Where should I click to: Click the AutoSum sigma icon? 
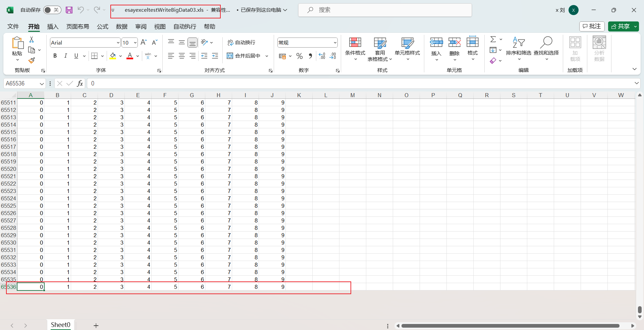[493, 40]
